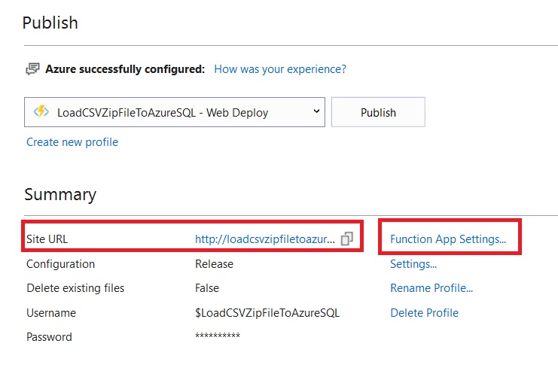Open How was your experience? link
Viewport: 558px width, 392px height.
280,69
